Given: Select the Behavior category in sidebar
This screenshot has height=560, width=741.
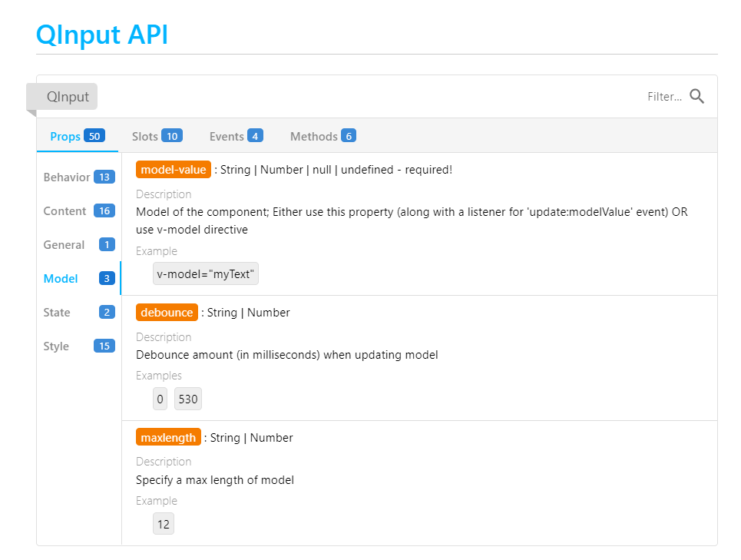Looking at the screenshot, I should point(67,177).
